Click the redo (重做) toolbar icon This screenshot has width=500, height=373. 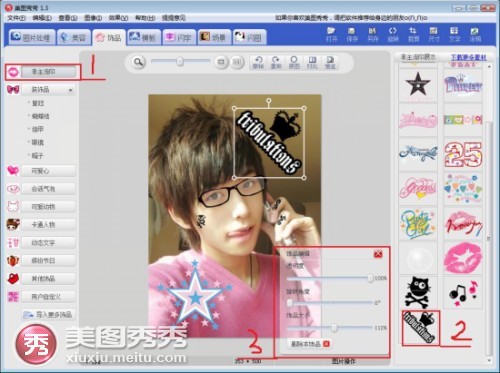coord(276,62)
